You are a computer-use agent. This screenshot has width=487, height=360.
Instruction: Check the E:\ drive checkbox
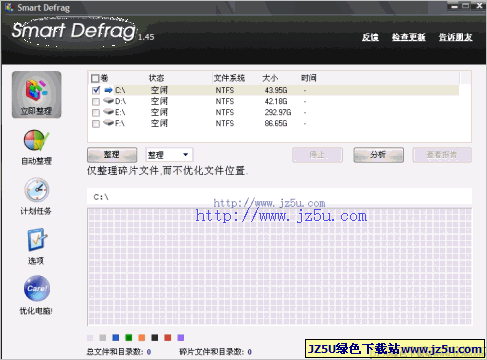(96, 113)
